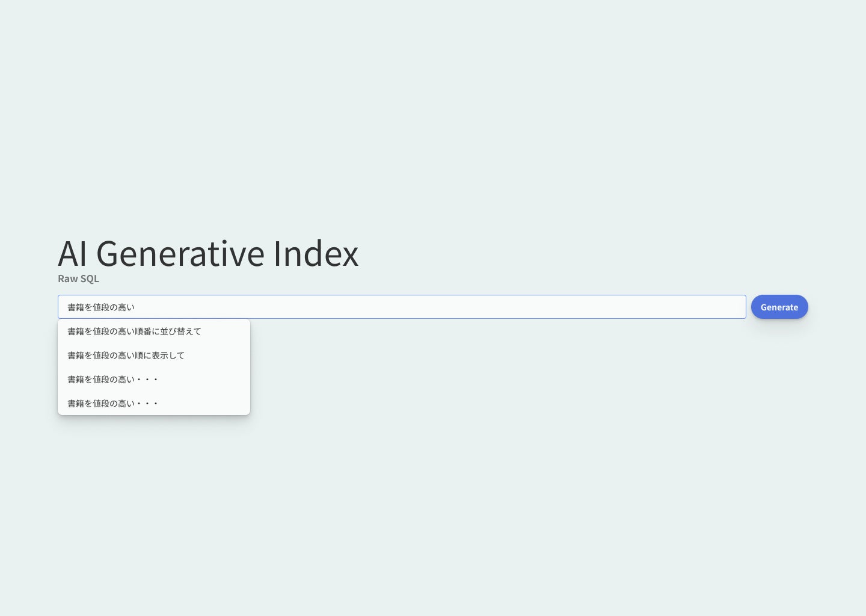
Task: Click the suggestion ending in 表示して
Action: click(126, 356)
